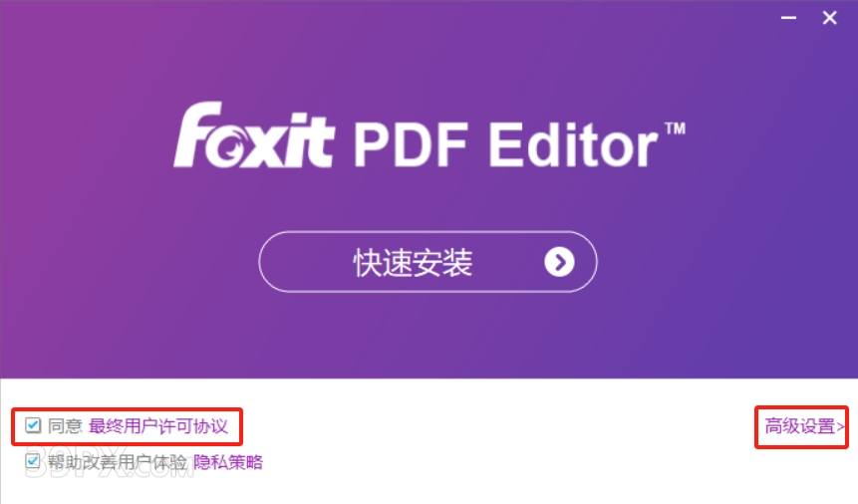Screen dimensions: 858x504
Task: Click the word PDF in the title
Action: (412, 143)
